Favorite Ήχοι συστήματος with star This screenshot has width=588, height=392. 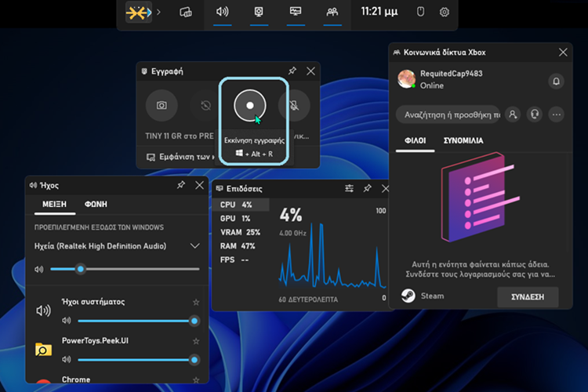(x=196, y=303)
